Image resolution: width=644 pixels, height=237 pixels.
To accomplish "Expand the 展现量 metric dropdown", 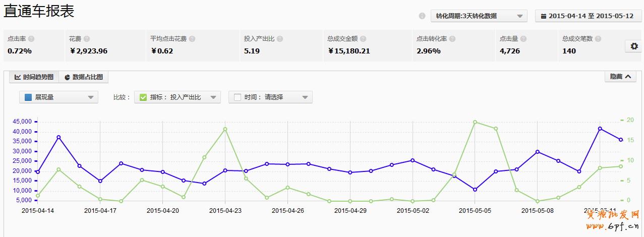I will click(x=58, y=97).
